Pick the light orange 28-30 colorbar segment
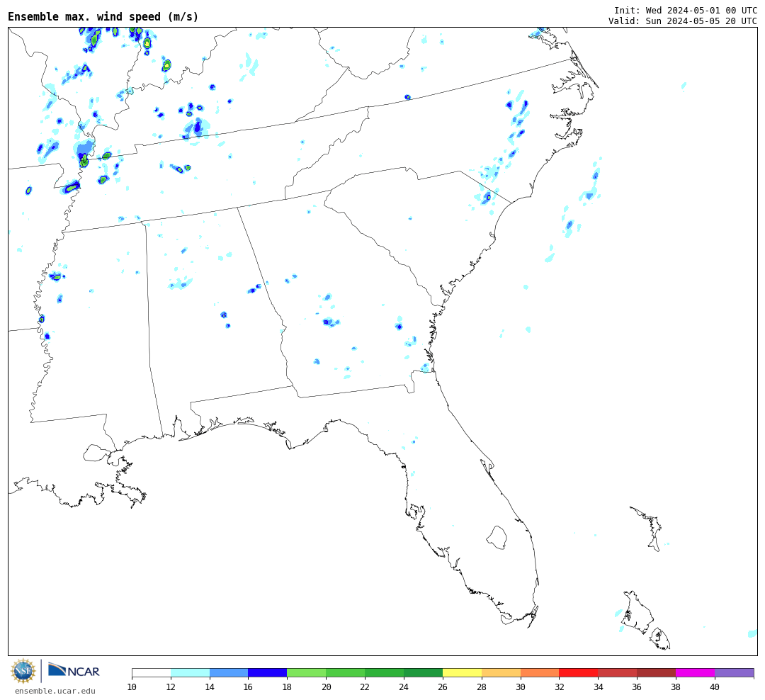This screenshot has height=700, width=765. coord(501,673)
